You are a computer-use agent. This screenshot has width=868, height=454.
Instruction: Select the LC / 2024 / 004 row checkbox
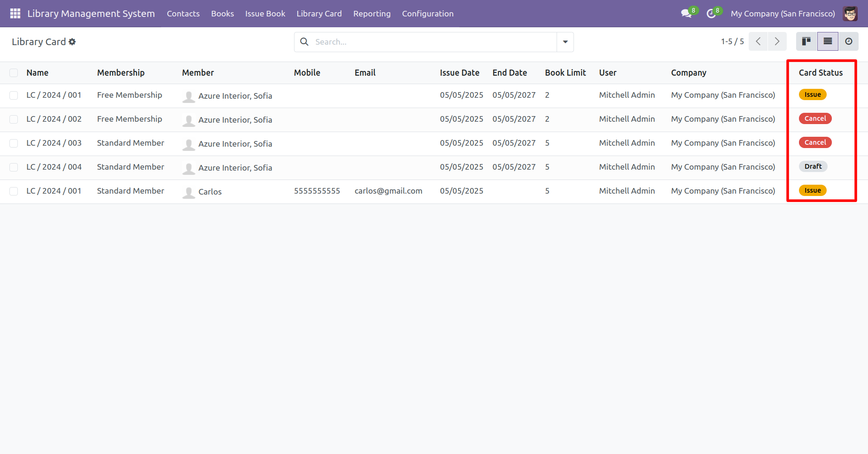tap(14, 167)
